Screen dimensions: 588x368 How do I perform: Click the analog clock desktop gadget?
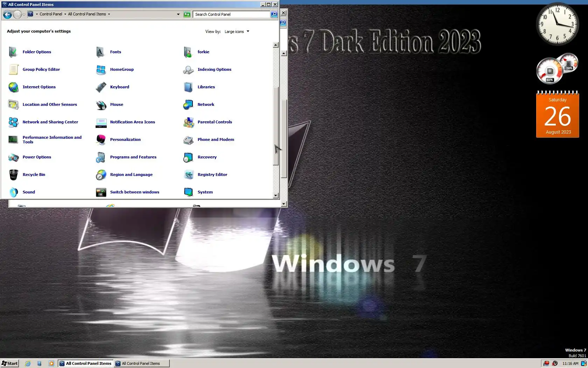(558, 24)
